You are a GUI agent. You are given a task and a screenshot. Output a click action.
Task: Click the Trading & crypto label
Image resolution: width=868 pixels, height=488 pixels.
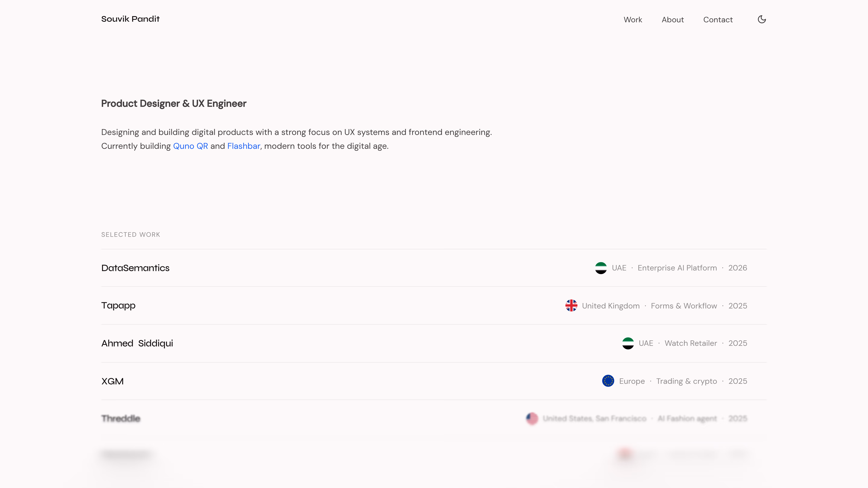[x=686, y=381]
